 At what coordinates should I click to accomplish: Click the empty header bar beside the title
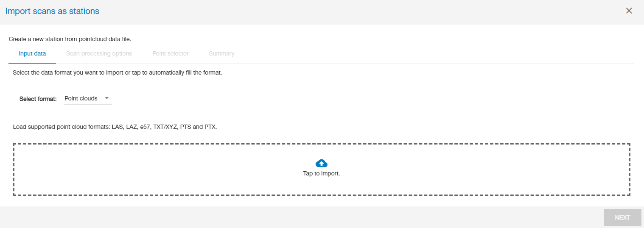pos(339,11)
